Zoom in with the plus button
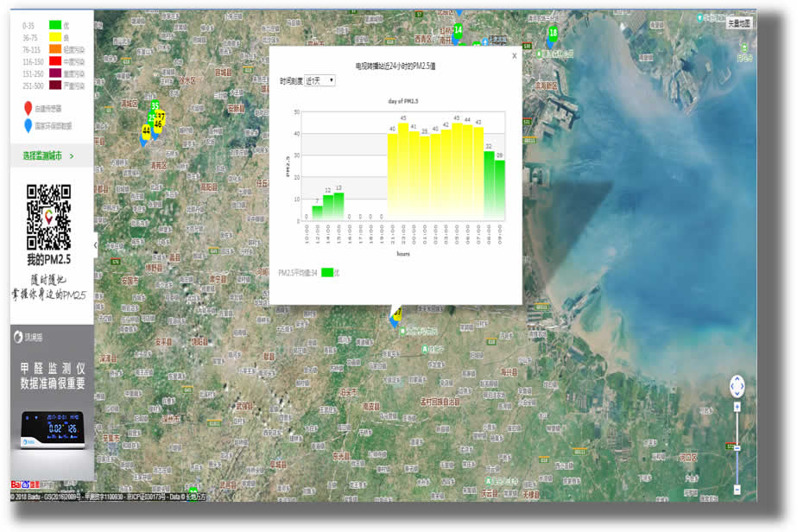797x532 pixels. 737,406
